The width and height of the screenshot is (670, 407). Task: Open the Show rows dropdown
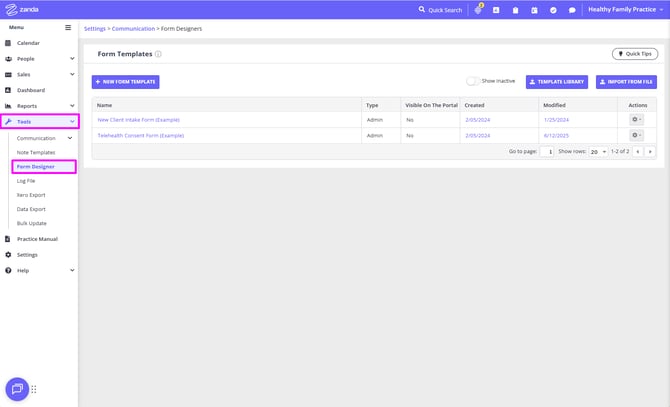(597, 152)
